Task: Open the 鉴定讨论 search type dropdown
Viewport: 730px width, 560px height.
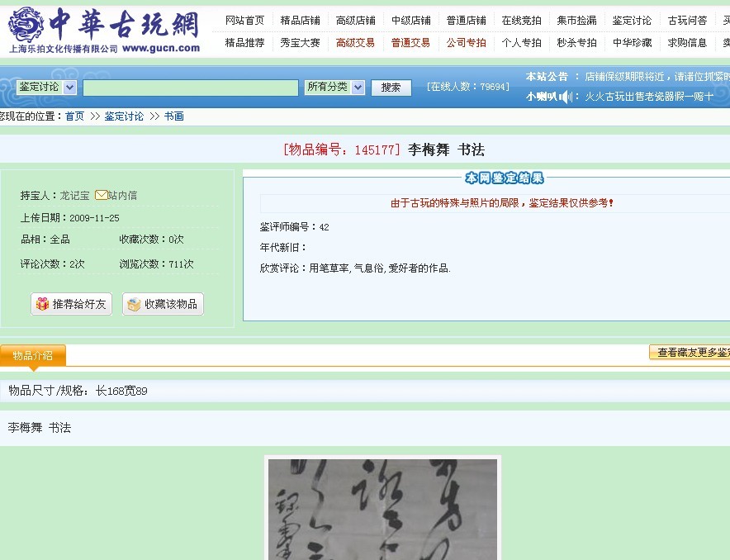Action: click(x=46, y=88)
